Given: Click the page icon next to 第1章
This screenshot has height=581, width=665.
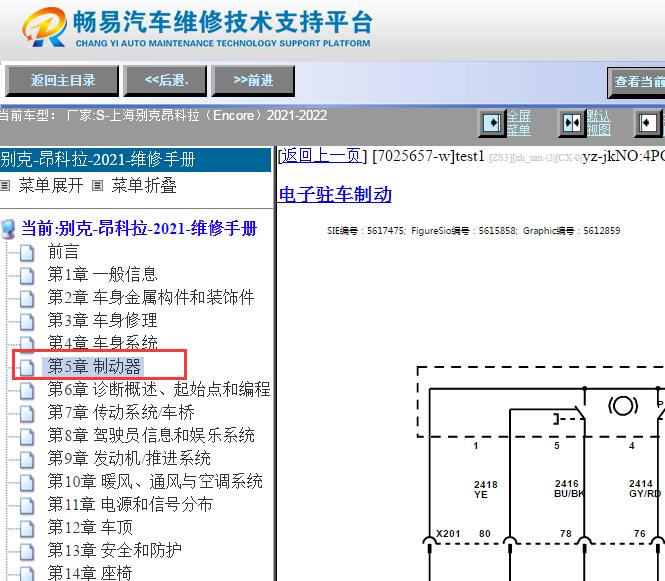Looking at the screenshot, I should click(x=27, y=276).
